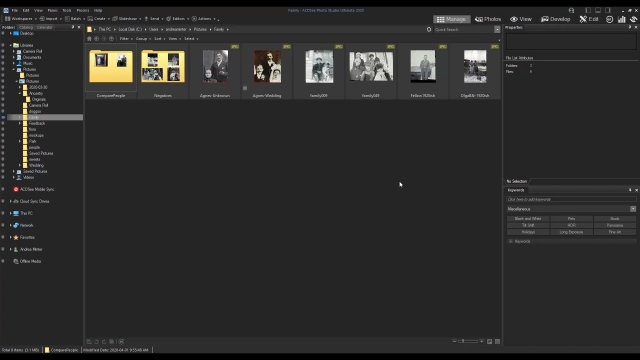
Task: Collapse the Ancestry folder
Action: [x=20, y=93]
